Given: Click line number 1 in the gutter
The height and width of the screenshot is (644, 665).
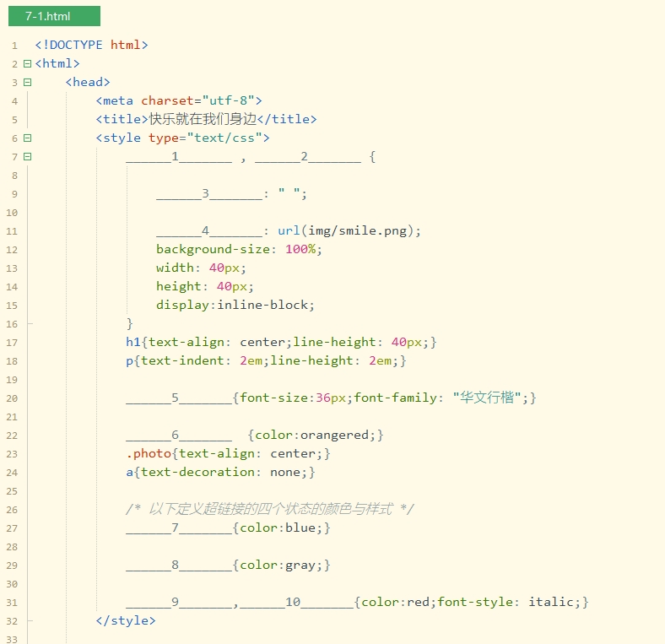Looking at the screenshot, I should pos(14,45).
